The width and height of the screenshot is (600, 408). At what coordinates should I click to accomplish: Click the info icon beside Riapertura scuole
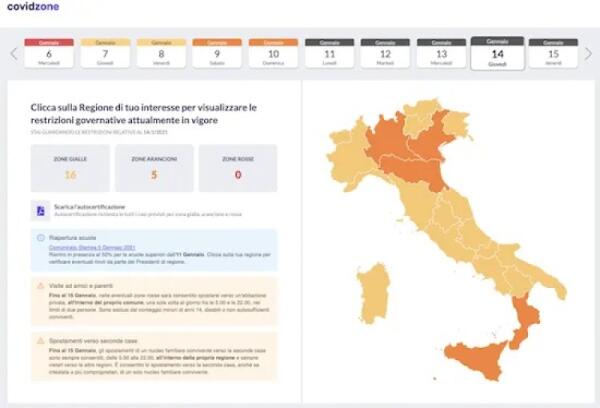40,238
